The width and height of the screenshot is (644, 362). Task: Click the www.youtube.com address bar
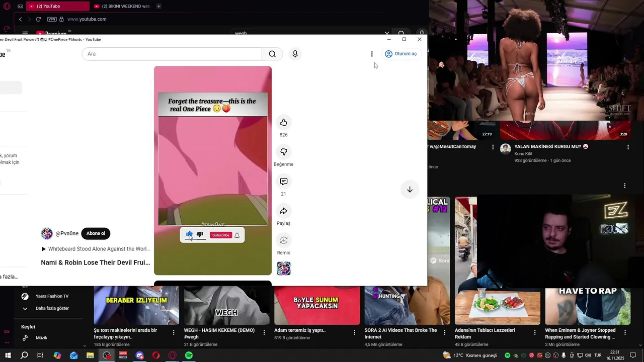(x=87, y=19)
